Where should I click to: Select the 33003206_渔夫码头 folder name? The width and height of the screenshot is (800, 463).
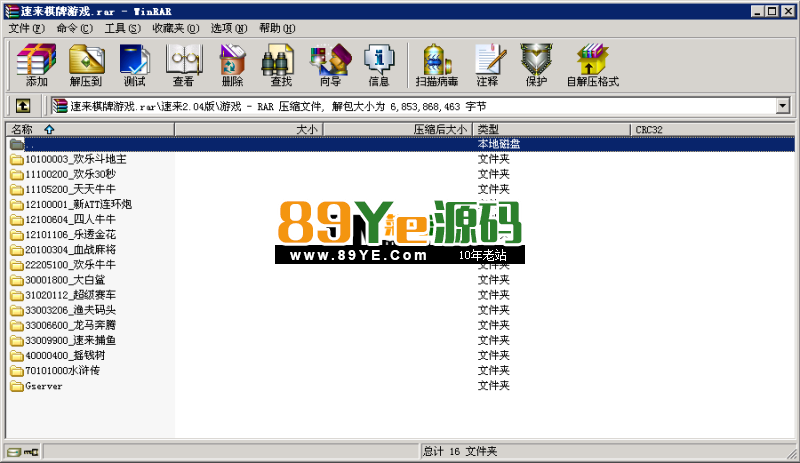70,310
